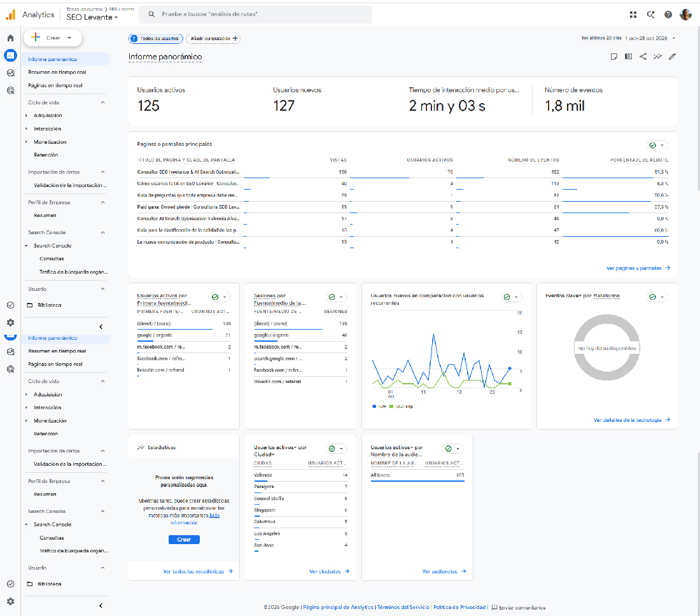Click the PORCENTAJE DE REBOTE column header
Viewport: 700px width, 616px height.
[x=639, y=160]
